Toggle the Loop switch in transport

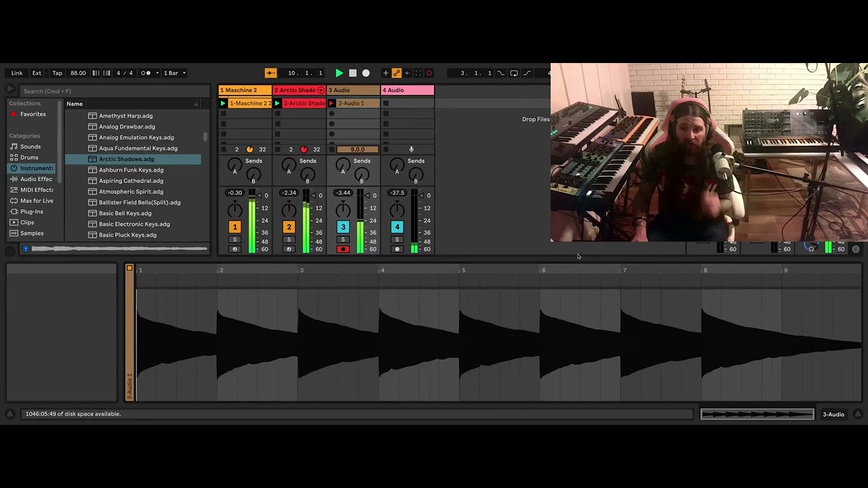514,73
